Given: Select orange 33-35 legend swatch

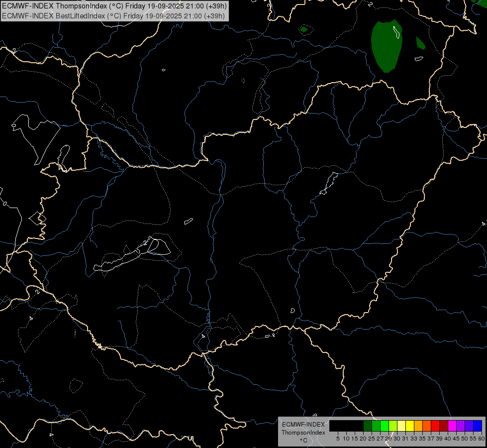Looking at the screenshot, I should tap(418, 426).
